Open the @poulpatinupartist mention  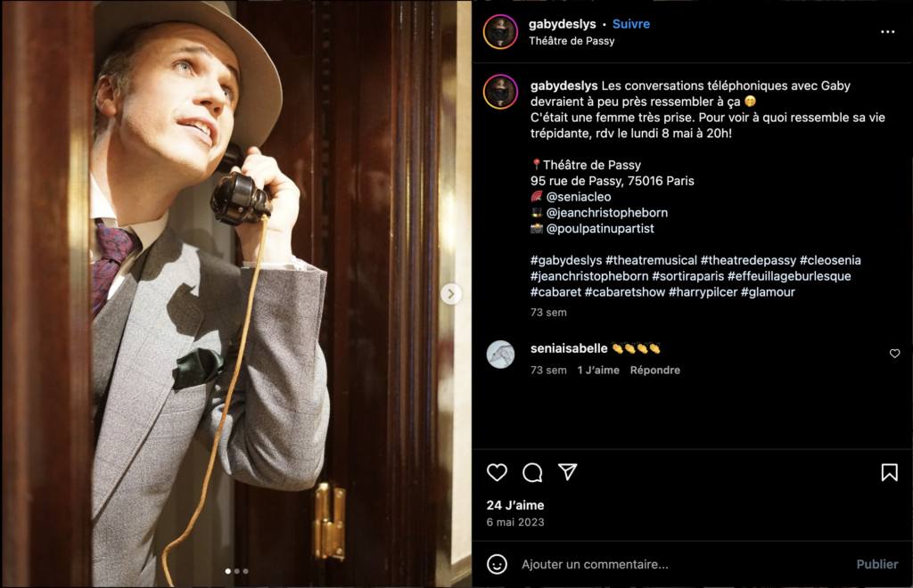click(600, 229)
